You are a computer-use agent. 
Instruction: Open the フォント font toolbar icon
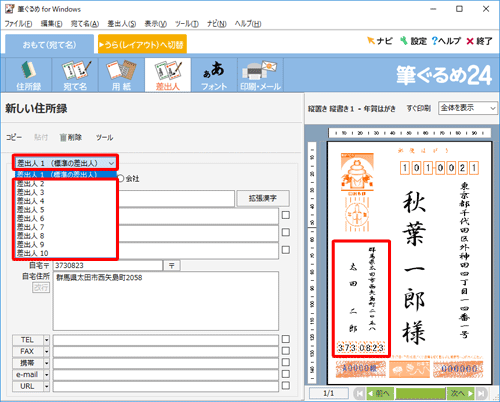point(214,75)
